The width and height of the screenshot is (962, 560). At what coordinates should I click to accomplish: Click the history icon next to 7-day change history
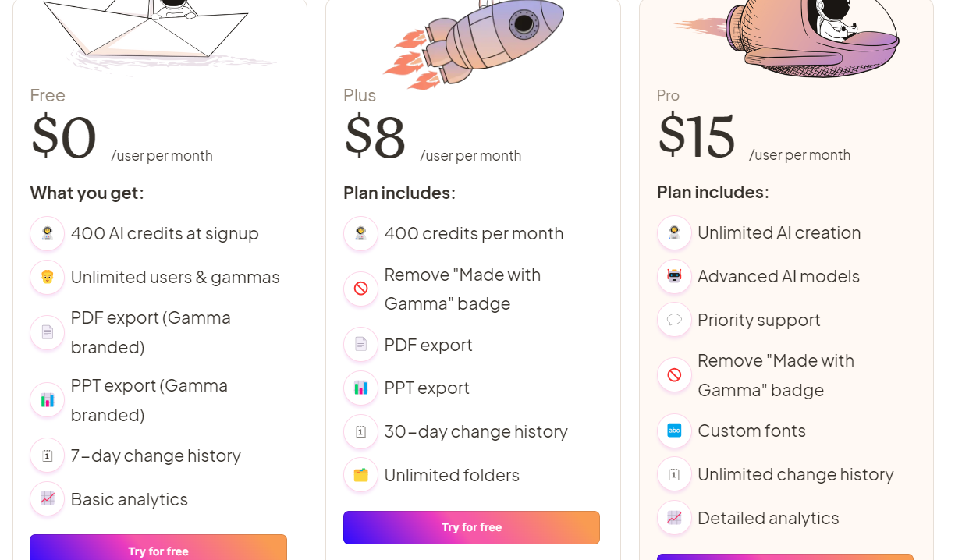tap(48, 455)
